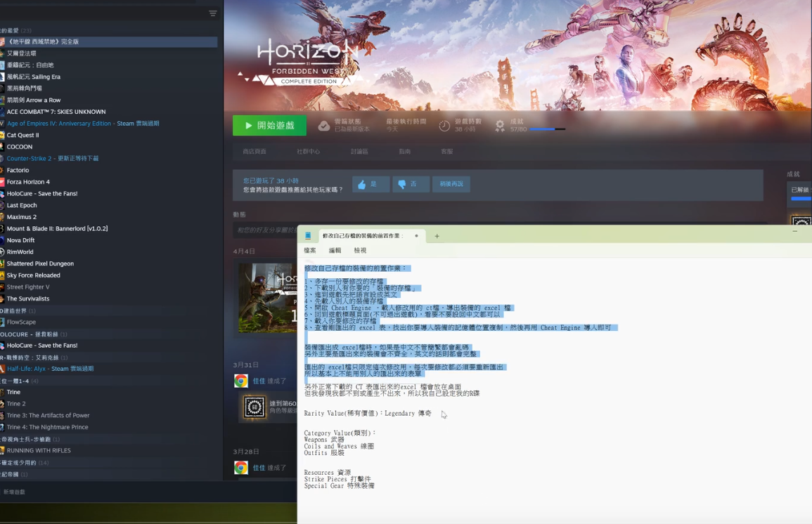Screen dimensions: 812x524
Task: Select 風帆紀元 Sailing Era in the library
Action: (33, 77)
